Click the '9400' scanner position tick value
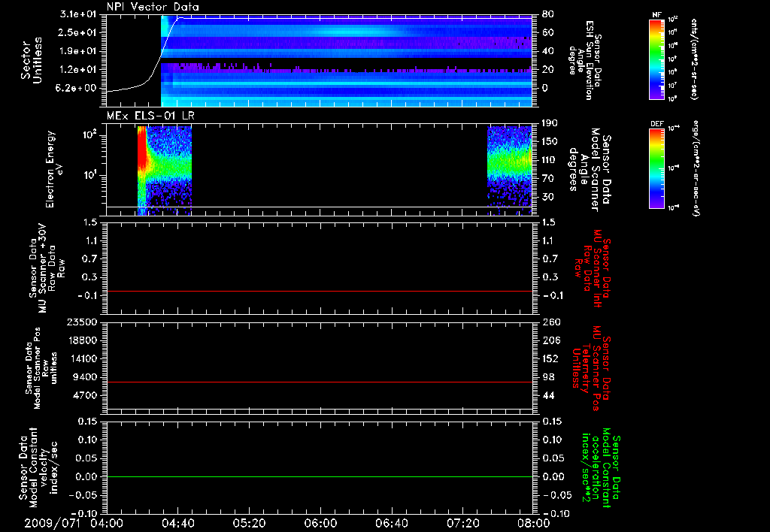The width and height of the screenshot is (770, 532). pos(86,377)
